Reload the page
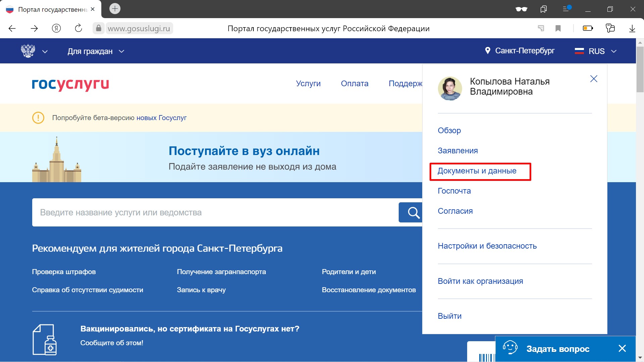 79,28
